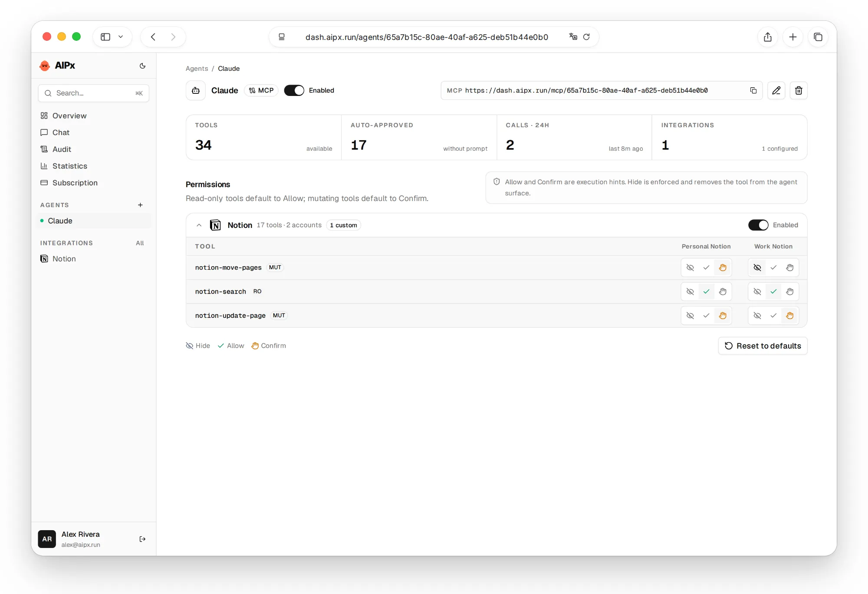Set notion-move-pages to Allow for Work Notion

coord(773,267)
